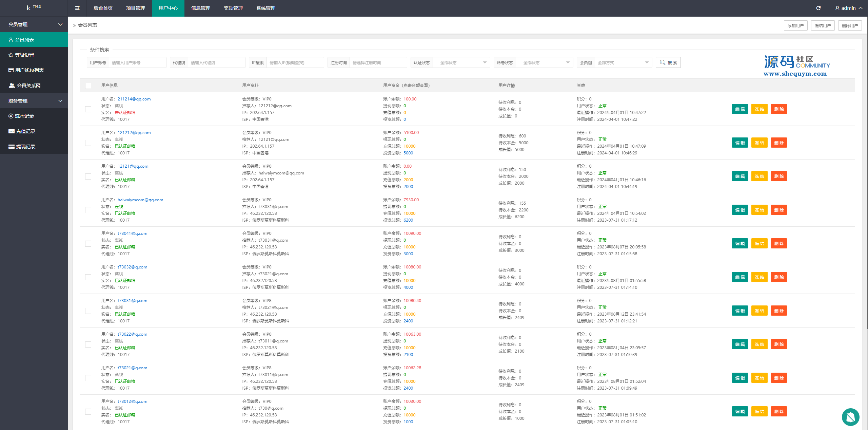Click the 冻结用户 button
Screen dimensions: 868x430
click(x=823, y=25)
